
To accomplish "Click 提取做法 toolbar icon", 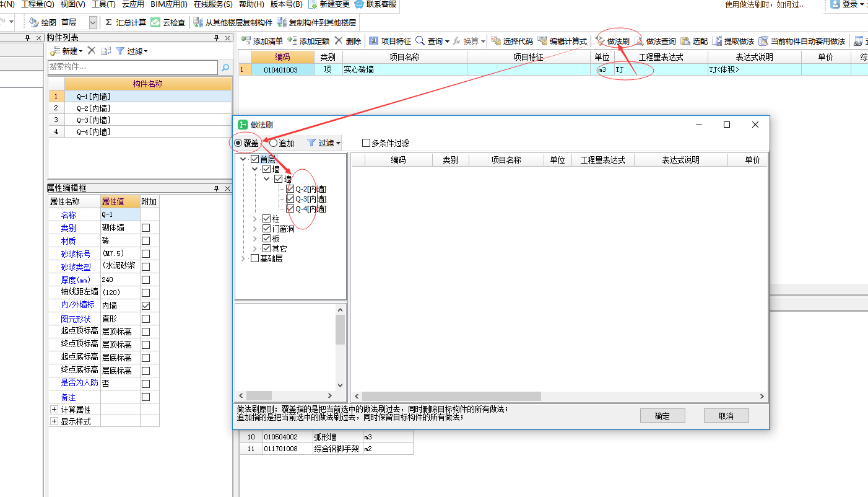I will click(x=717, y=41).
